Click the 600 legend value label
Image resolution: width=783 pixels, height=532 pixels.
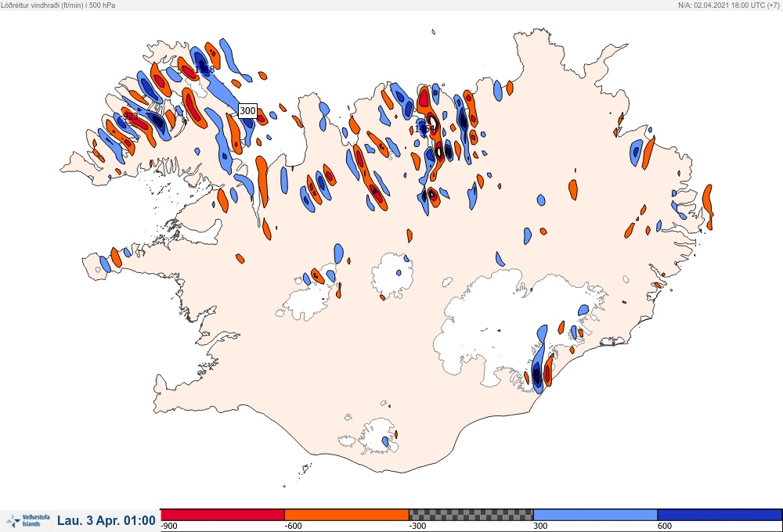tap(665, 526)
